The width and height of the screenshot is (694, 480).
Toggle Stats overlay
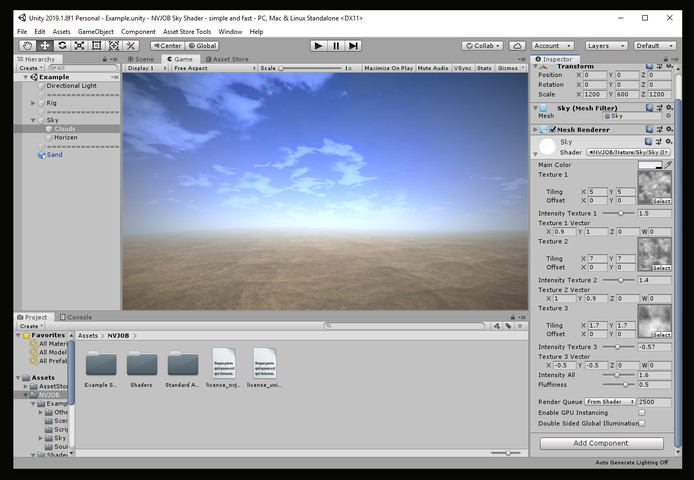(x=484, y=68)
